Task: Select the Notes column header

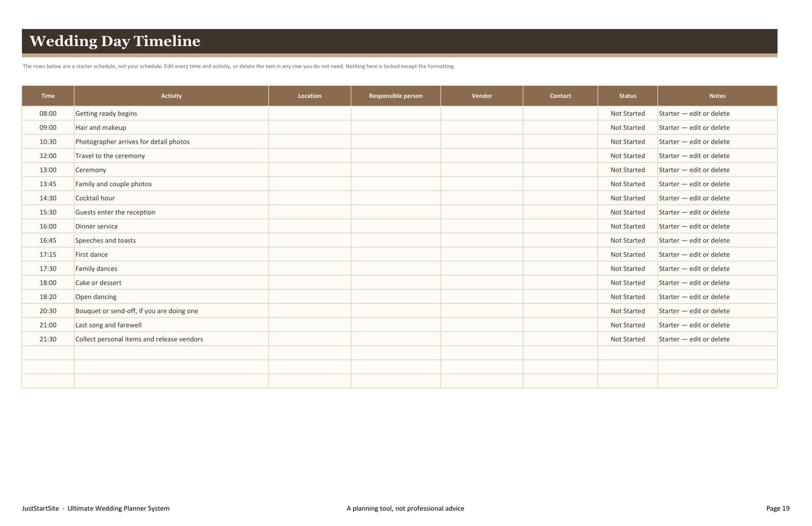Action: click(717, 96)
